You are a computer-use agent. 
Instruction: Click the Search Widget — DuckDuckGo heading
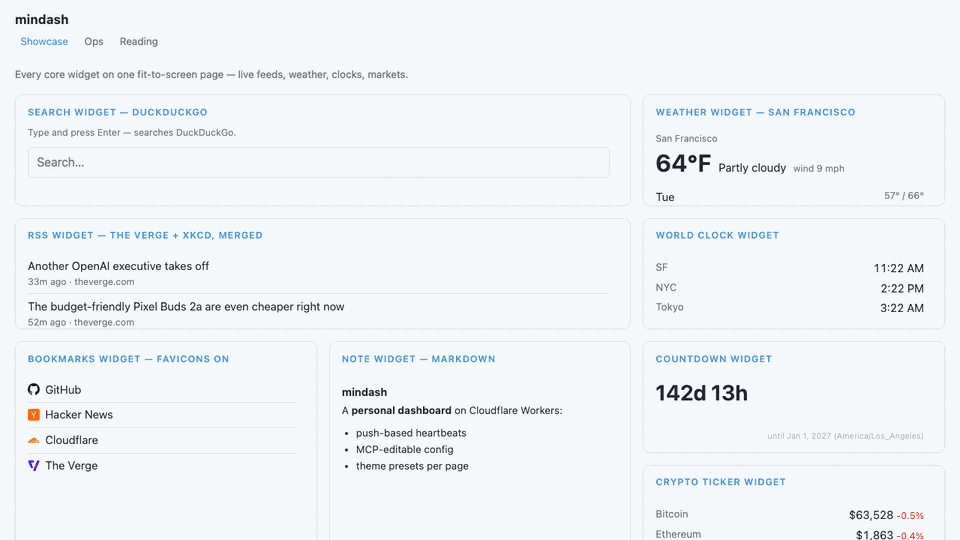[118, 112]
